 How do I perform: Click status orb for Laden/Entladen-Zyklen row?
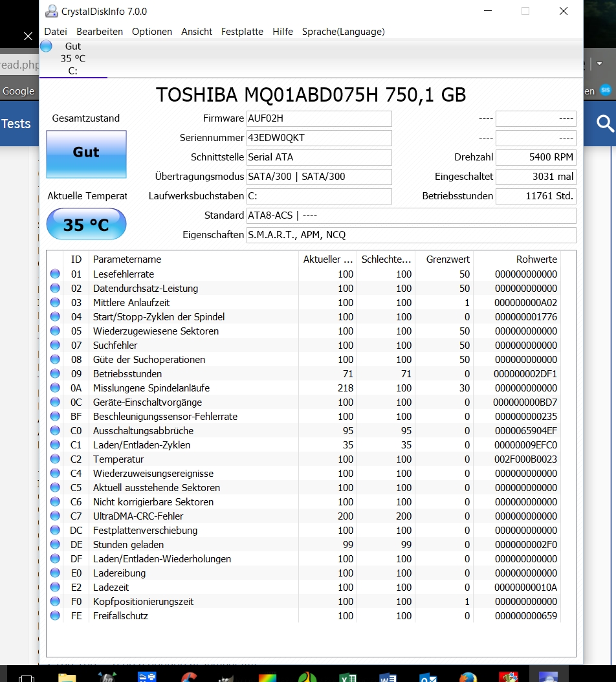tap(55, 445)
